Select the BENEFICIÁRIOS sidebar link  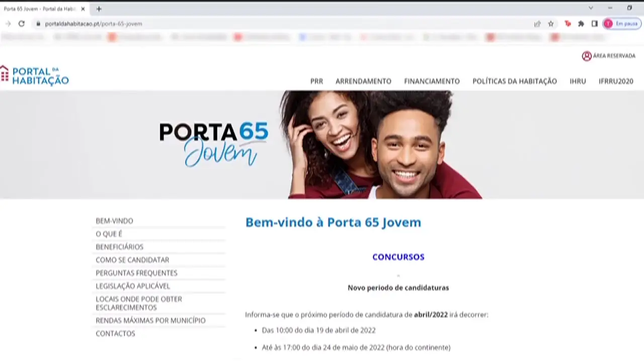click(x=120, y=247)
